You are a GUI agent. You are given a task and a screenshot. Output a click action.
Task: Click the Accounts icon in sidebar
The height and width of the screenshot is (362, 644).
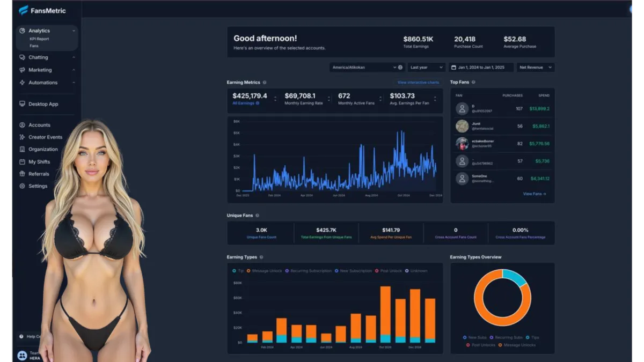click(22, 125)
